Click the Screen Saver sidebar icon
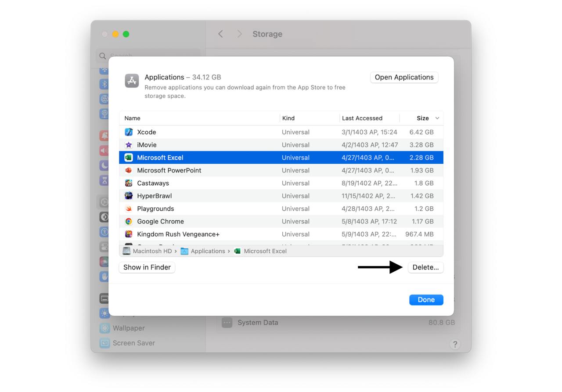The height and width of the screenshot is (392, 562). 104,343
